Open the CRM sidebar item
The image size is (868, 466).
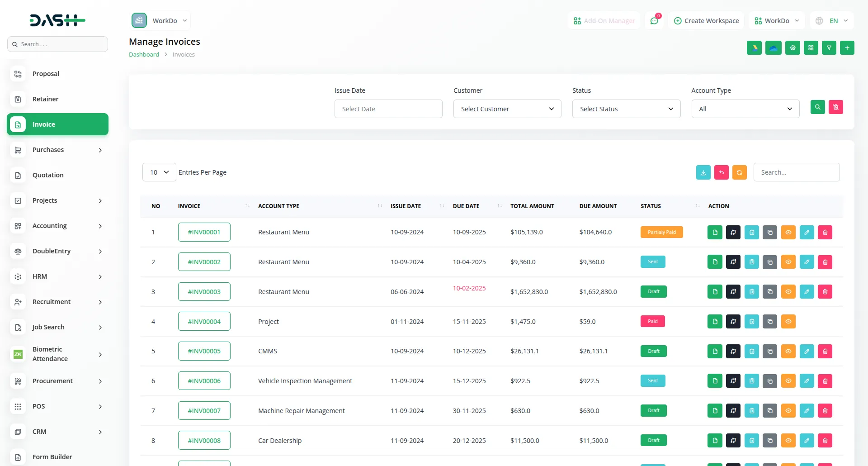[x=57, y=432]
